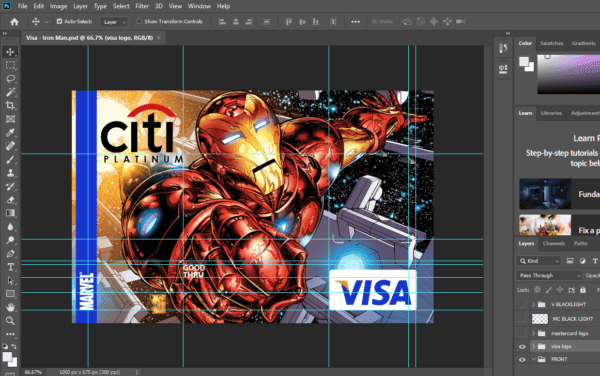
Task: Show the MC BLACK LIGHT layer
Action: (x=522, y=319)
